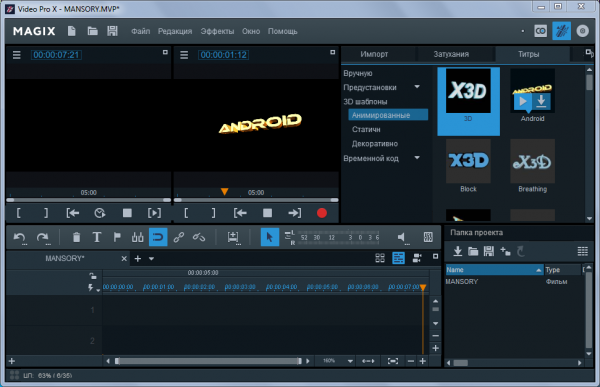
Task: Open the Эффекты menu
Action: (x=217, y=31)
